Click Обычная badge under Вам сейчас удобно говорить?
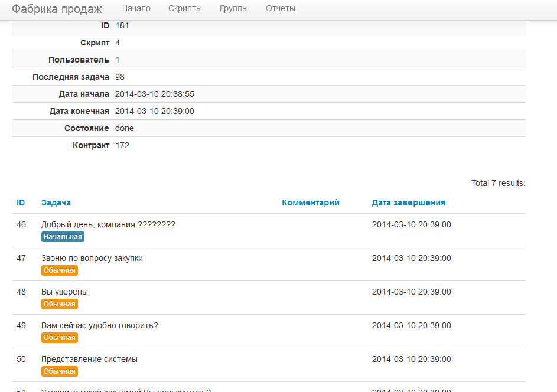The height and width of the screenshot is (392, 557). [59, 338]
